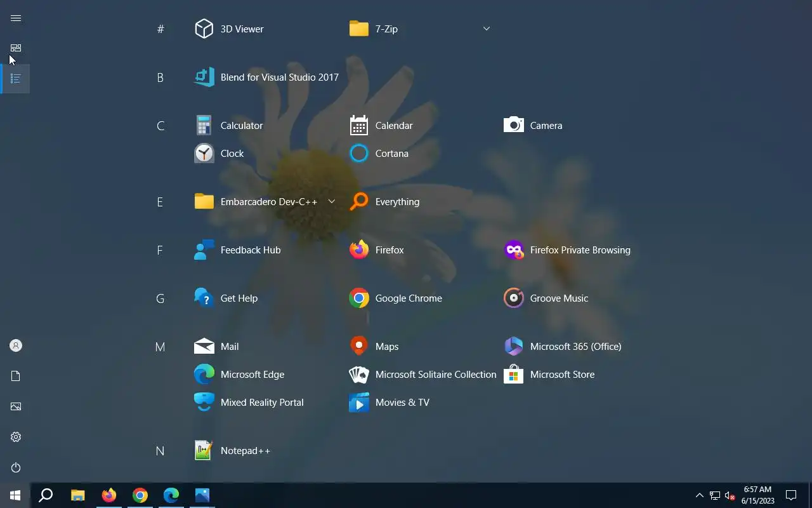The width and height of the screenshot is (812, 508).
Task: Click the letter E group header
Action: [160, 202]
